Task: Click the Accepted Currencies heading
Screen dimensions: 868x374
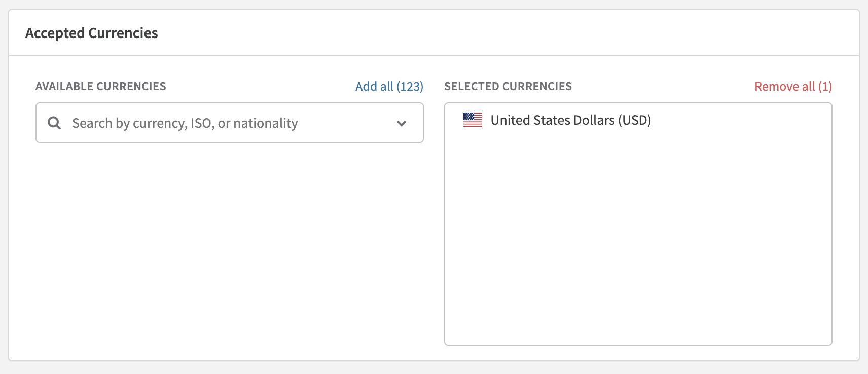Action: tap(92, 33)
